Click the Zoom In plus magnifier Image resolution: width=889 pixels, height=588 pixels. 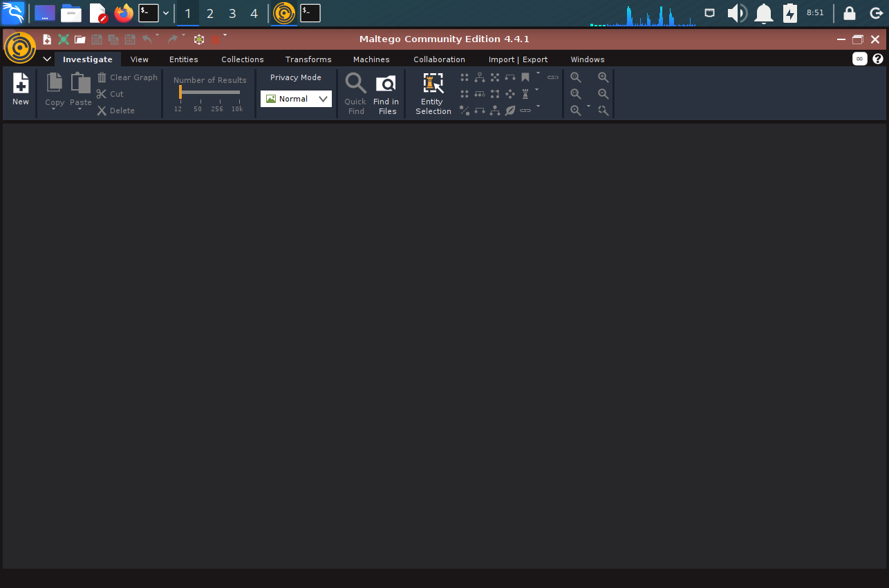[x=603, y=77]
